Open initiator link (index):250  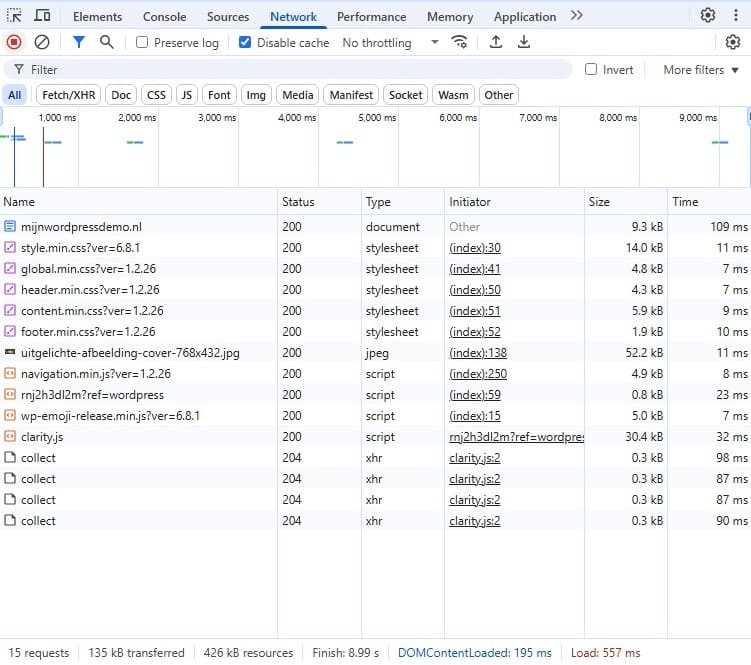[478, 374]
